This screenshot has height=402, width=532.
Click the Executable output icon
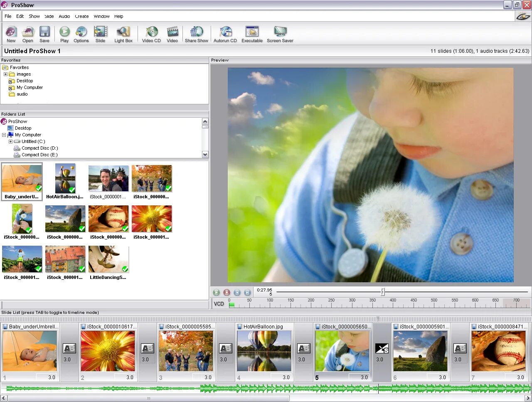tap(252, 34)
